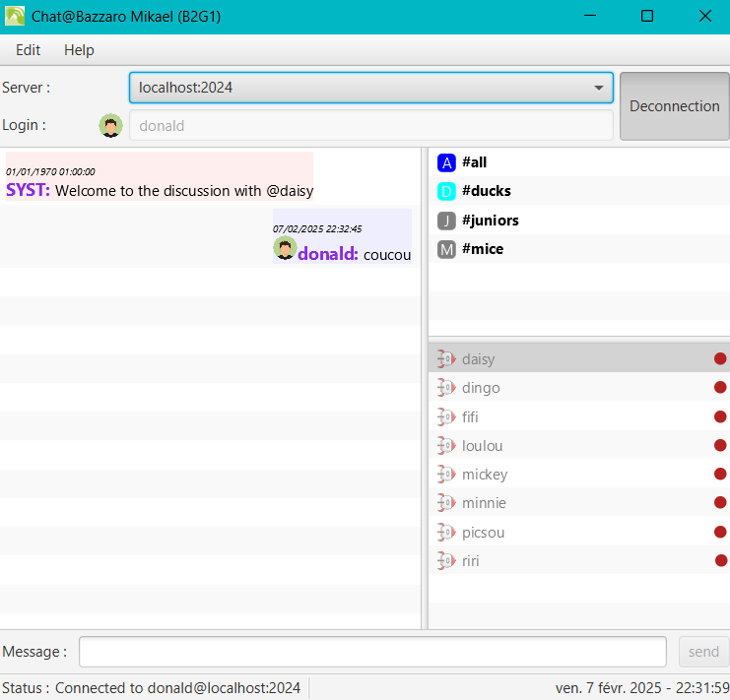Expand the Server dropdown arrow

598,88
